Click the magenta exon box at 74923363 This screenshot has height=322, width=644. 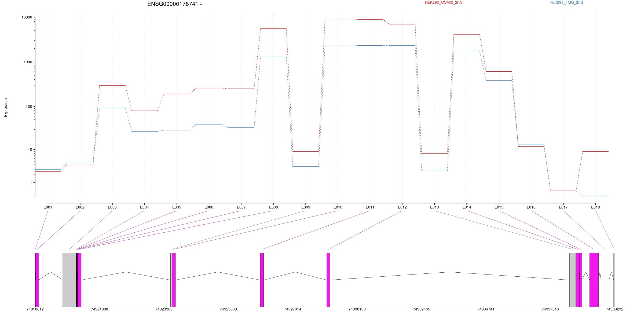point(174,280)
